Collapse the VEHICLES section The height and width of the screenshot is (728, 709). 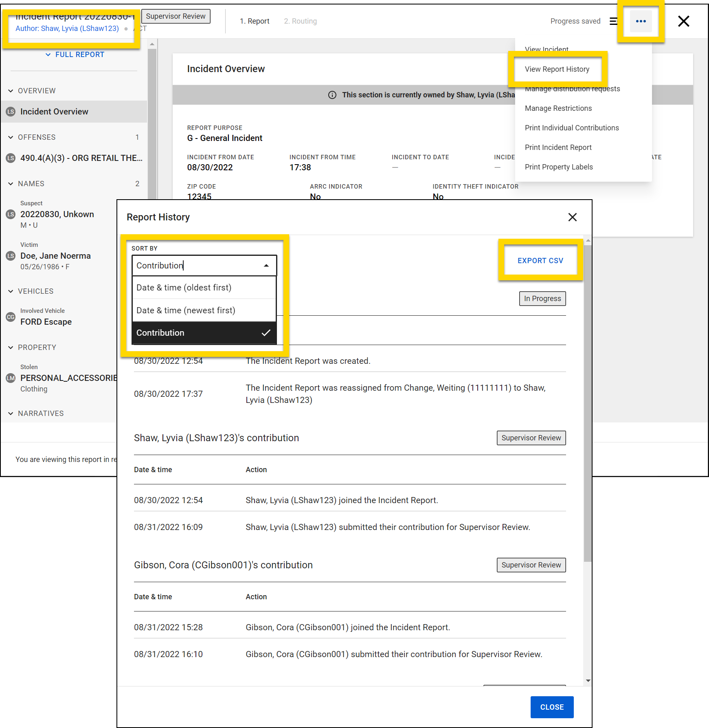pyautogui.click(x=11, y=291)
